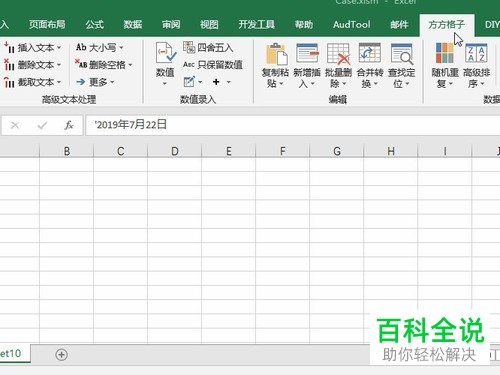Select column G header
This screenshot has height=375, width=500.
(x=337, y=151)
